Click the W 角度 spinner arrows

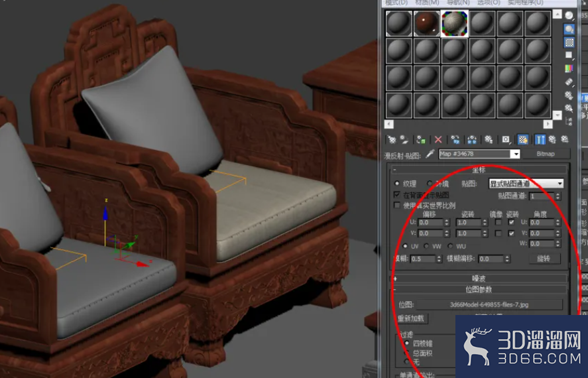pos(558,244)
